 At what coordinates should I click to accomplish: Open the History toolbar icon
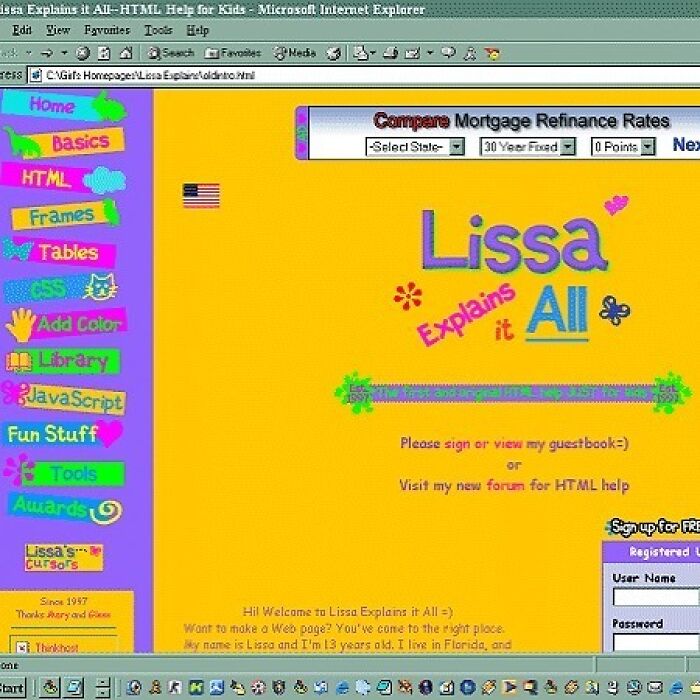(333, 54)
